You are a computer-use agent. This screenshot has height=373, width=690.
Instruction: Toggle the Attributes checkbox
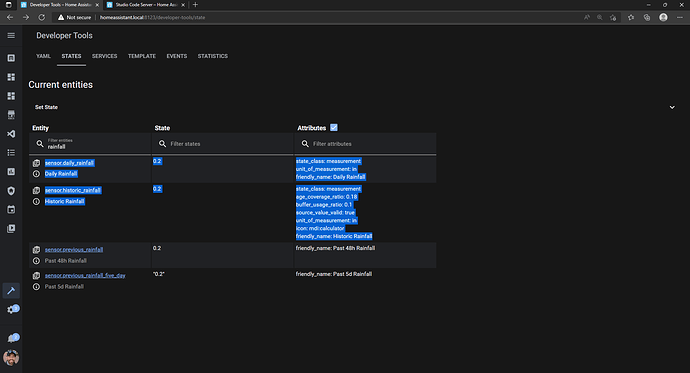click(x=334, y=128)
